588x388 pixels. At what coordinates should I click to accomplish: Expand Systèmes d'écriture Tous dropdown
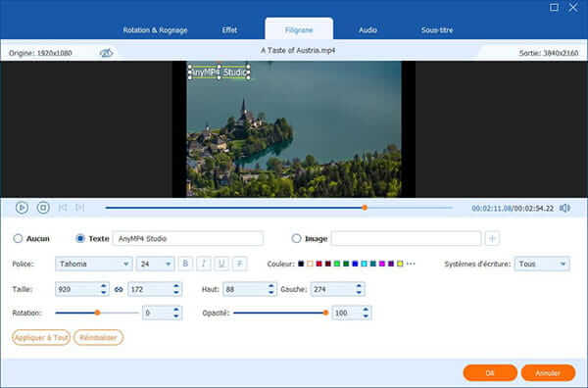point(542,264)
